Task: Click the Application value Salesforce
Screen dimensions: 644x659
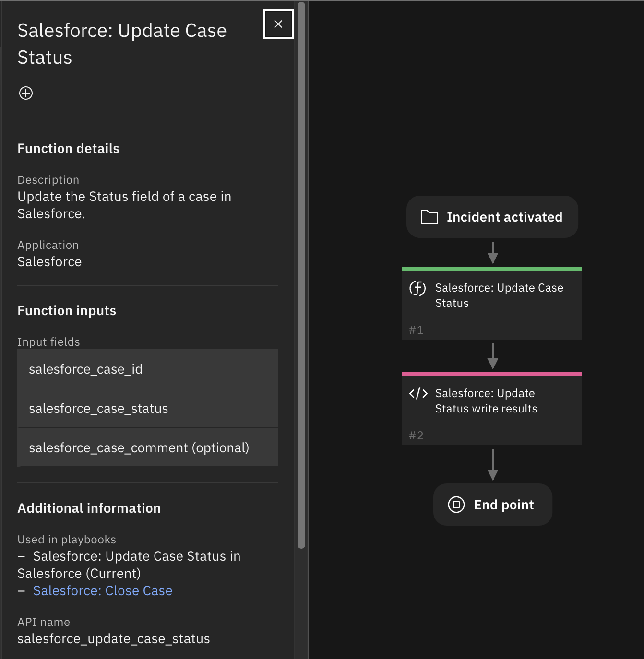Action: pos(49,262)
